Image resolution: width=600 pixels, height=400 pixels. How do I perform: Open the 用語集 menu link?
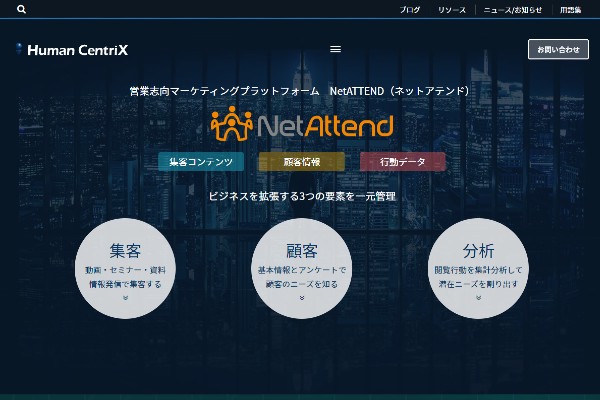(x=571, y=10)
